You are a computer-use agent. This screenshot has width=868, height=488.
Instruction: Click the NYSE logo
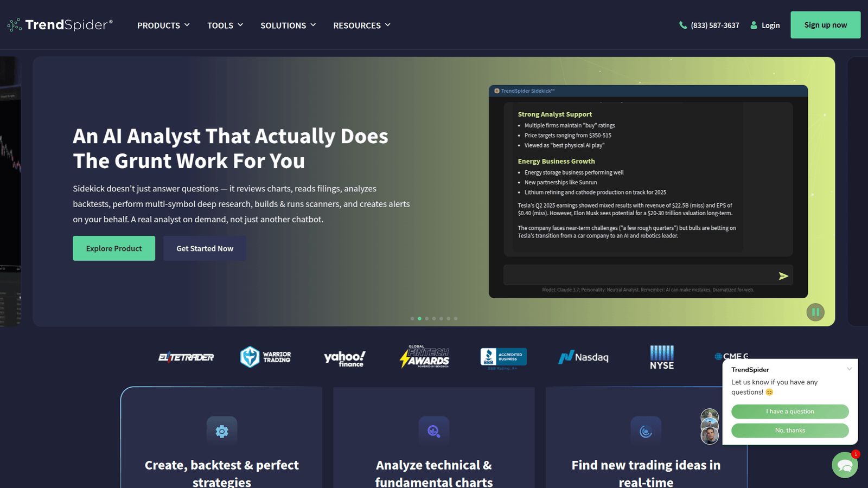[662, 357]
